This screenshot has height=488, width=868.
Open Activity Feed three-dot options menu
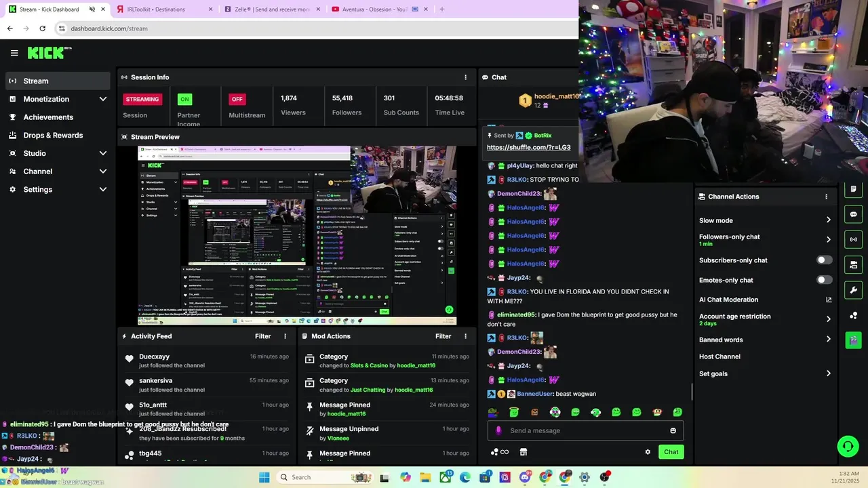[285, 336]
